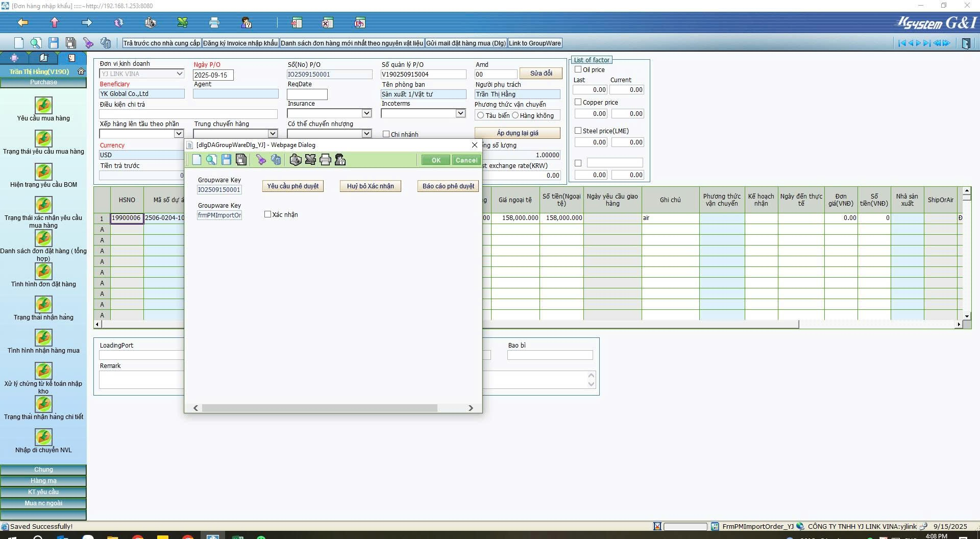Click the Excel export icon in the top toolbar
Screen dimensions: 980x539
[x=182, y=22]
